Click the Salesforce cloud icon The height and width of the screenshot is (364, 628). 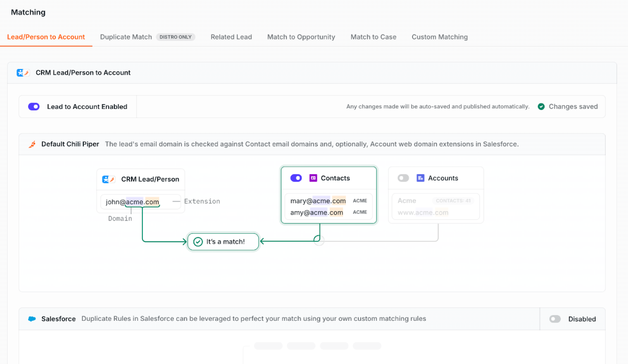point(32,319)
